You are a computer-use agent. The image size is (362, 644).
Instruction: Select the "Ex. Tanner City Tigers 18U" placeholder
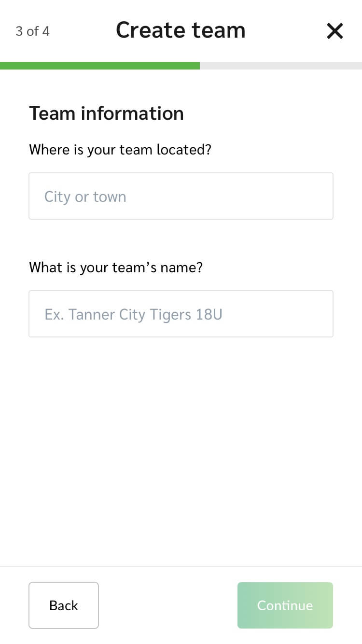[x=133, y=315]
